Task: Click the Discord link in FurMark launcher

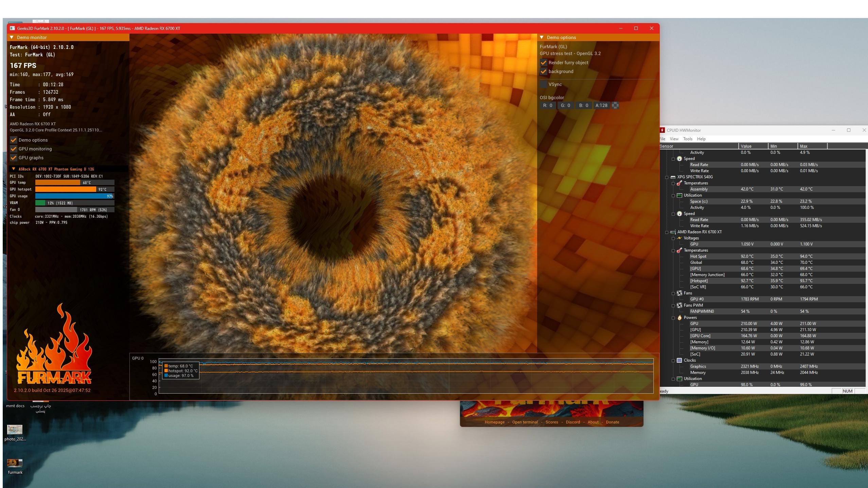Action: click(573, 422)
